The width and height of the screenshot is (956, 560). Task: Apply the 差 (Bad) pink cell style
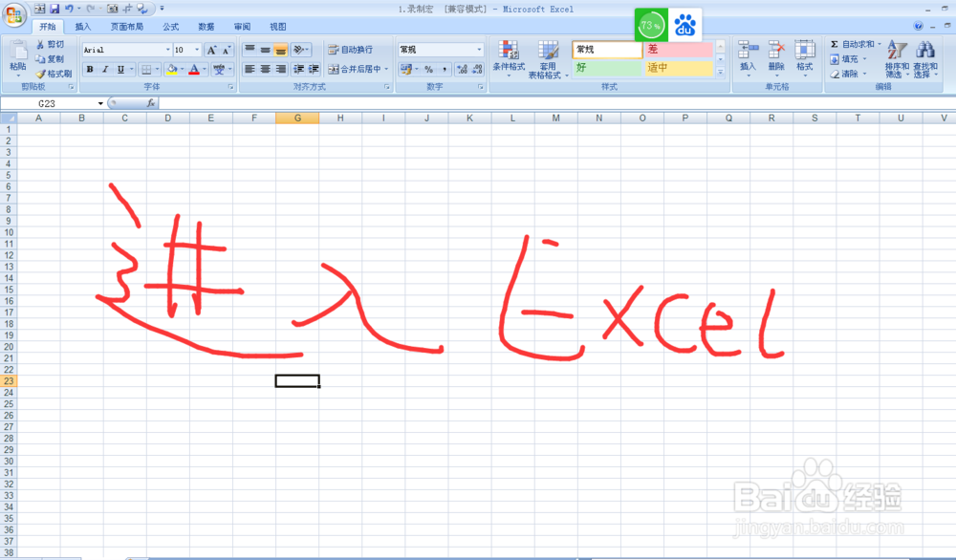point(678,50)
